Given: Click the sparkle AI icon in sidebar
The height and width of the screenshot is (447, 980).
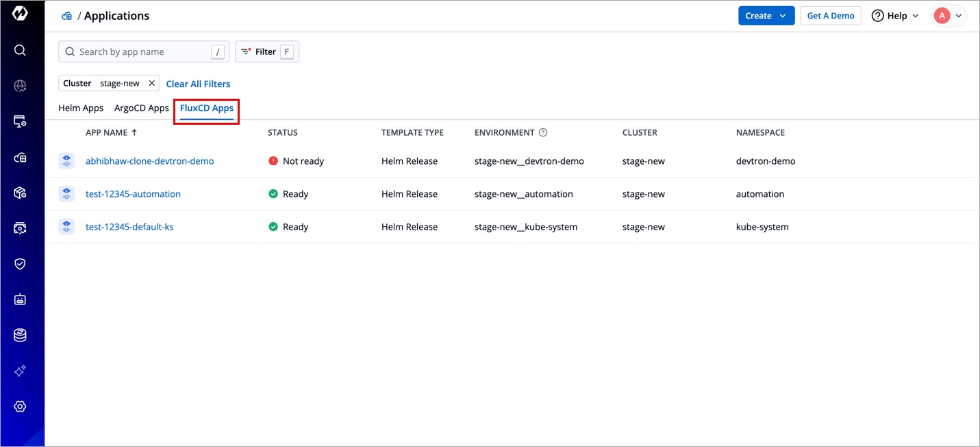Looking at the screenshot, I should point(20,371).
